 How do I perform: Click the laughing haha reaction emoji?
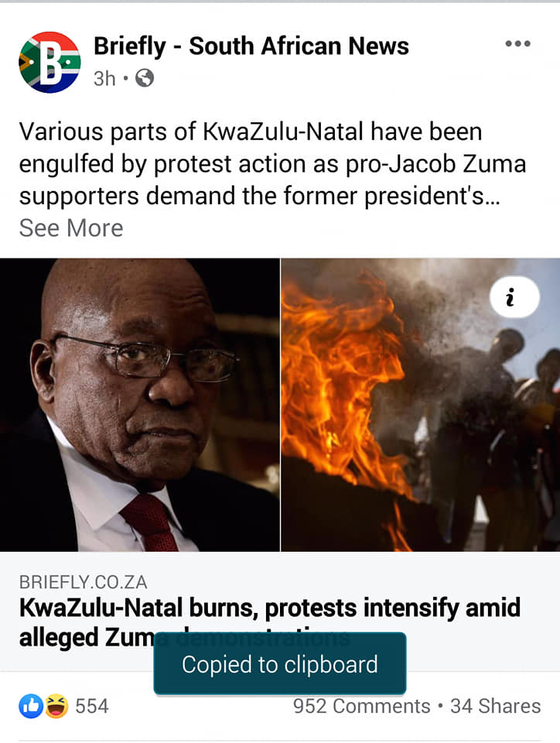[x=56, y=706]
